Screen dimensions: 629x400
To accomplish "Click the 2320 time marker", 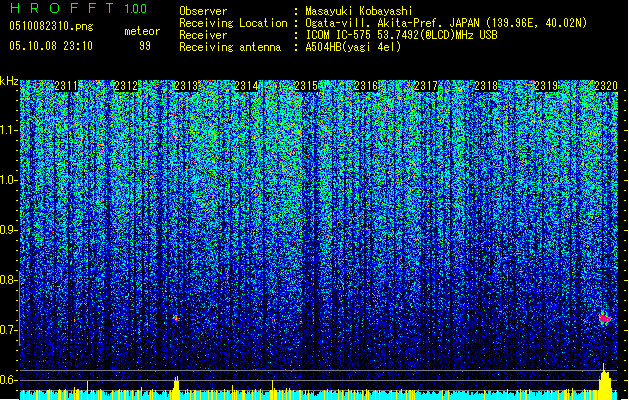I will [606, 86].
